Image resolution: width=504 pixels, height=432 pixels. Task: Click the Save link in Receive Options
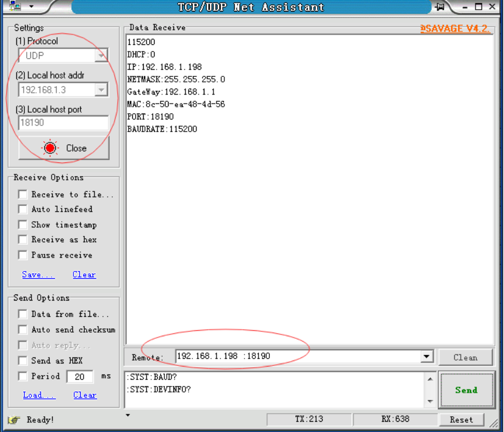pyautogui.click(x=38, y=274)
